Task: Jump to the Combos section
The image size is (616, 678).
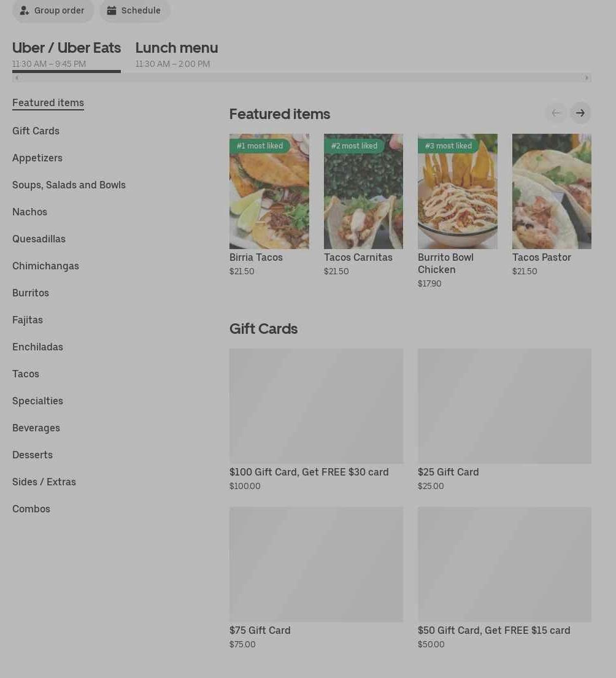Action: coord(31,509)
